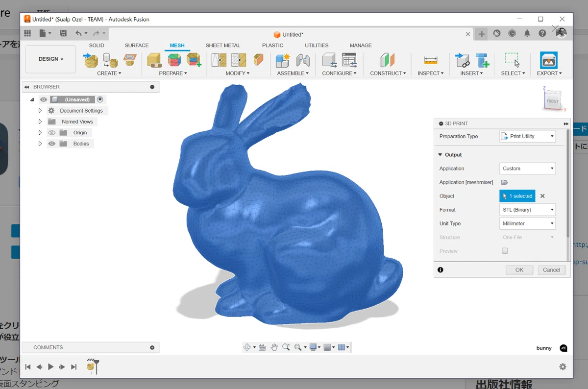Click the New Component icon in Assemble
Image resolution: width=588 pixels, height=389 pixels.
(283, 60)
